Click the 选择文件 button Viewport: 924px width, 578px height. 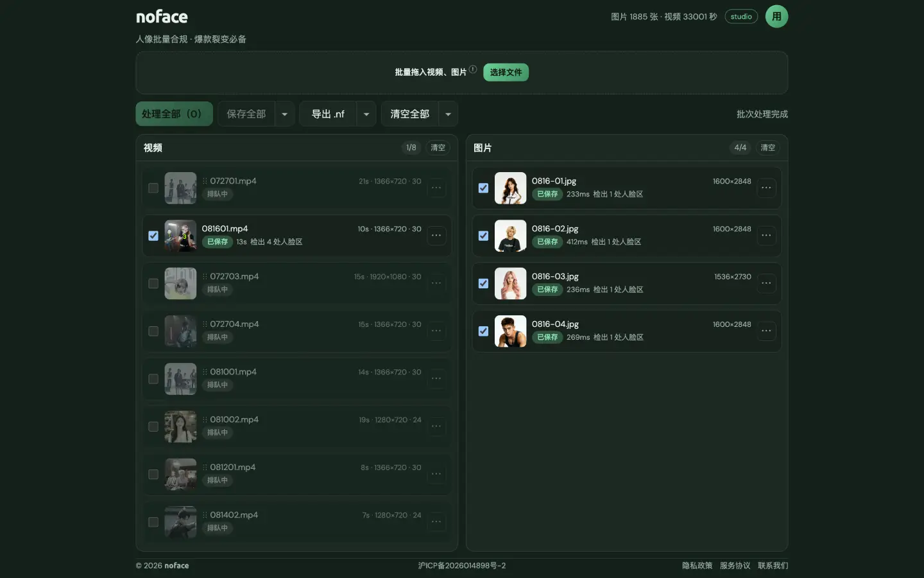[x=506, y=73]
